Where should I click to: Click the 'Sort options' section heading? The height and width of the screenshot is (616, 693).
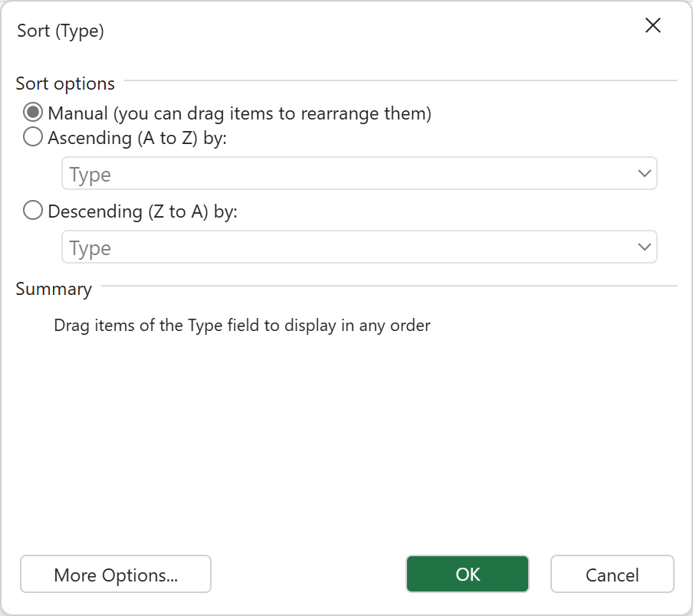[x=65, y=84]
